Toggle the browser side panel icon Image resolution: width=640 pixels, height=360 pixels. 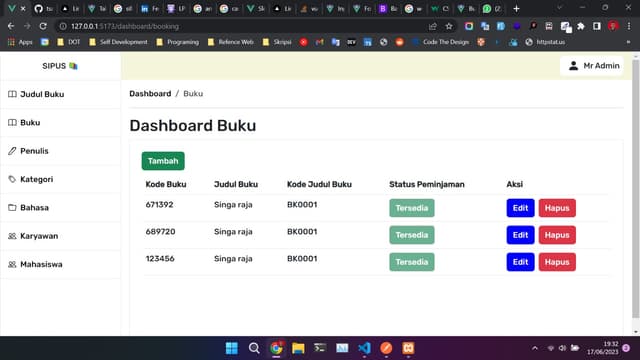point(596,27)
